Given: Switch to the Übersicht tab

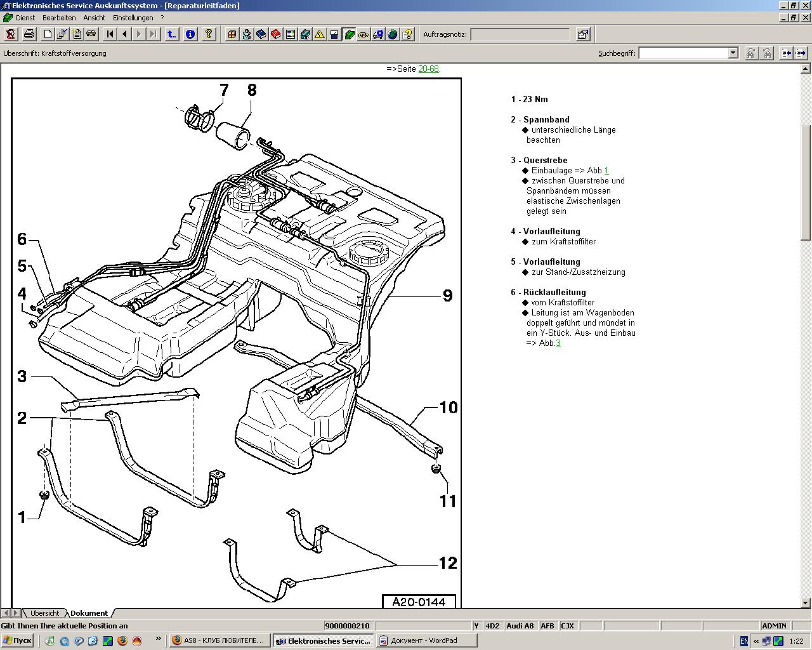Looking at the screenshot, I should [x=44, y=613].
